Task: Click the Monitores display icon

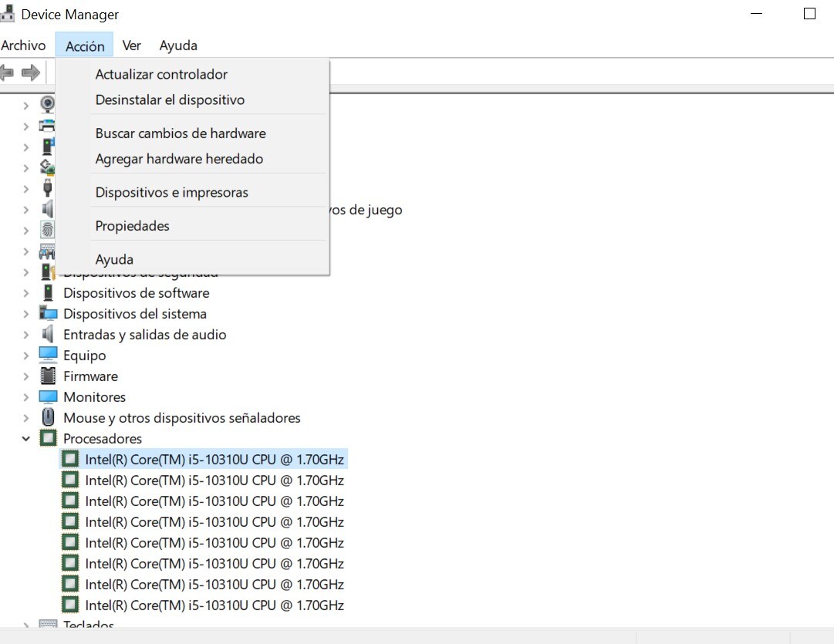Action: coord(48,396)
